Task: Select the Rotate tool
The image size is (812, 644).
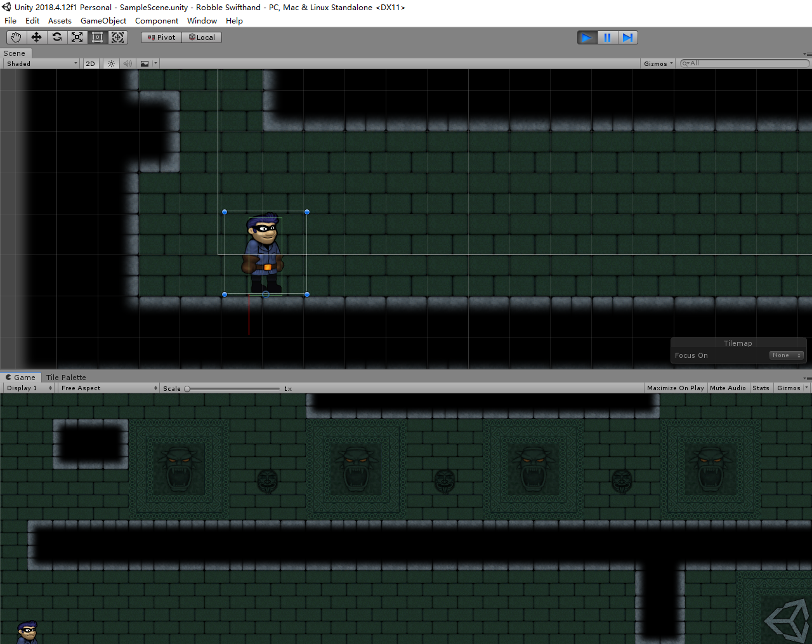Action: pos(56,37)
